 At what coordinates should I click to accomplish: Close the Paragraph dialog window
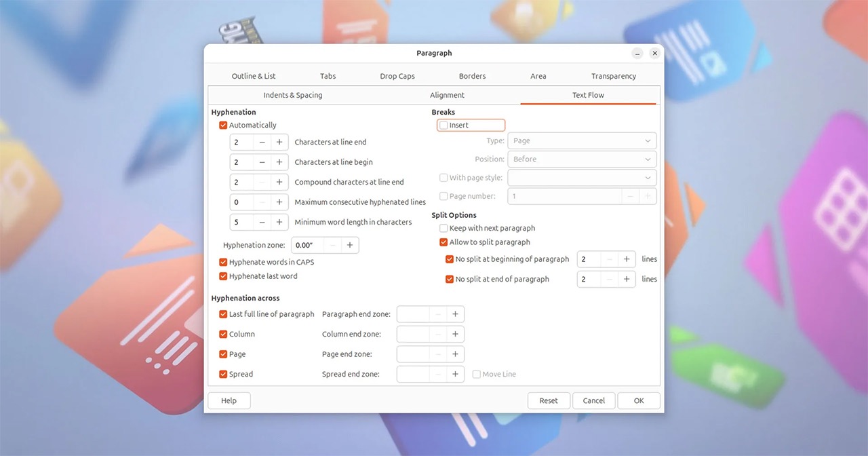654,53
